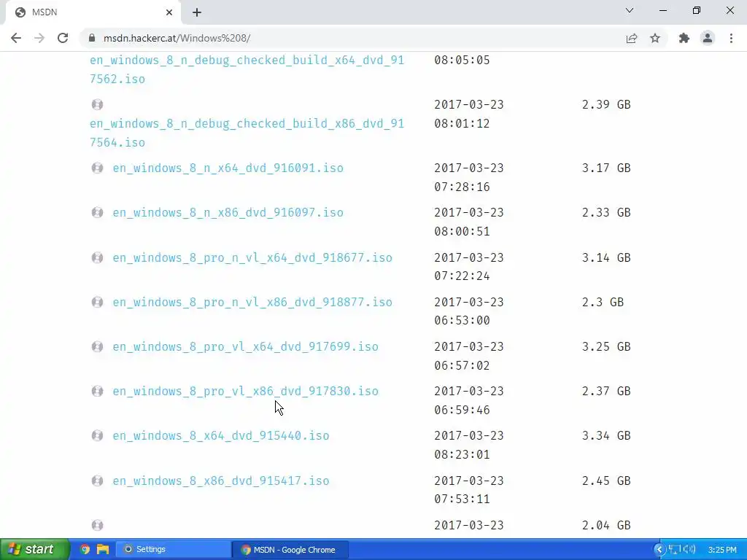Click file icon beside en_windows_8_pro_vl_x64_dvd_917699.iso
747x560 pixels.
coord(97,346)
